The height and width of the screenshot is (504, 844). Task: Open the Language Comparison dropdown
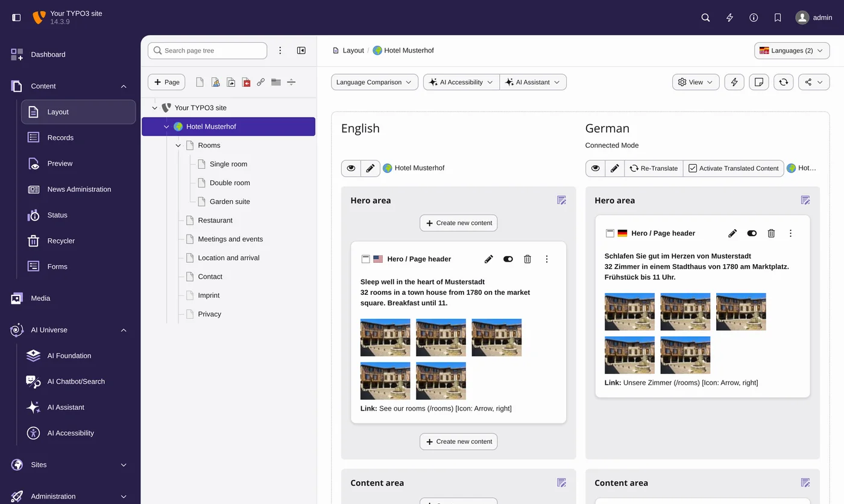[x=374, y=82]
